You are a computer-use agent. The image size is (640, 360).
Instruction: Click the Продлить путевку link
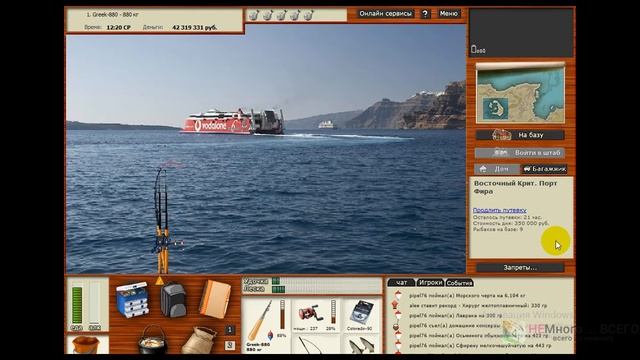[x=500, y=210]
